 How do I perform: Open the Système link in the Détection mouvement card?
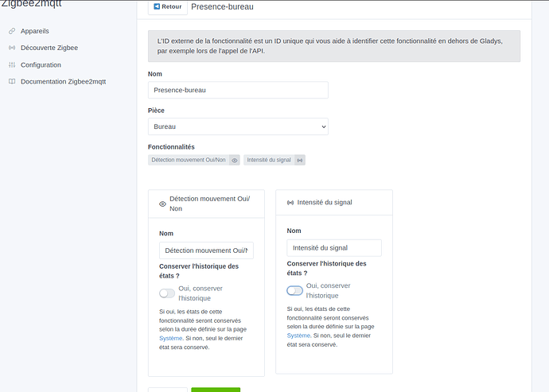click(171, 338)
